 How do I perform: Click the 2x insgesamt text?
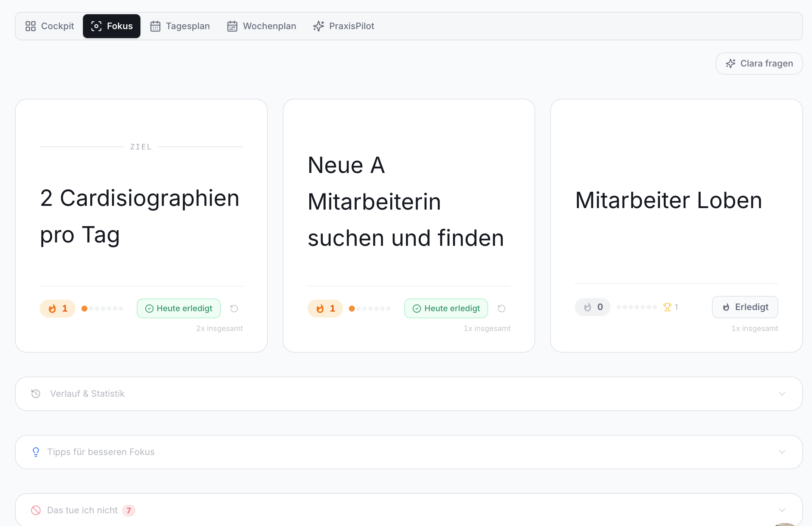220,328
